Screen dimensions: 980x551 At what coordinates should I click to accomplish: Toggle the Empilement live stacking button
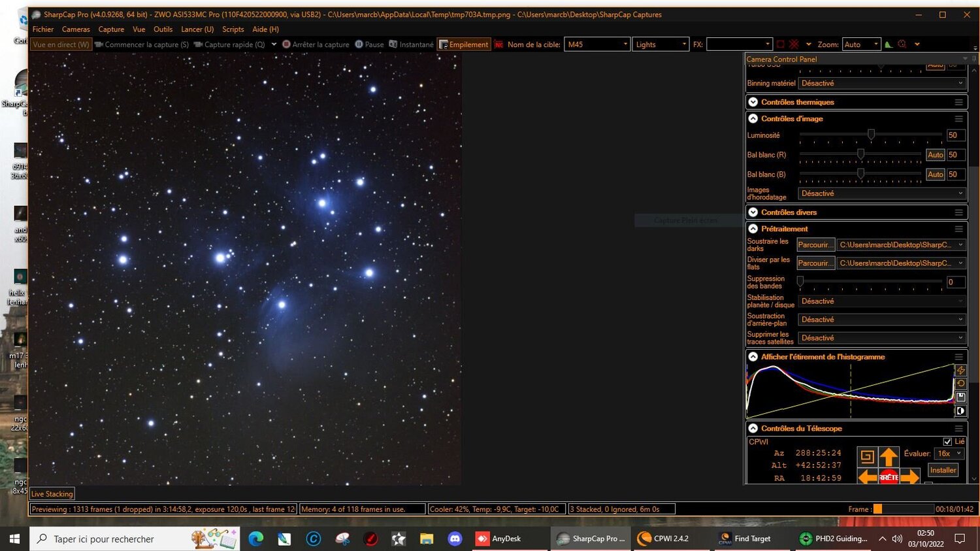click(464, 44)
